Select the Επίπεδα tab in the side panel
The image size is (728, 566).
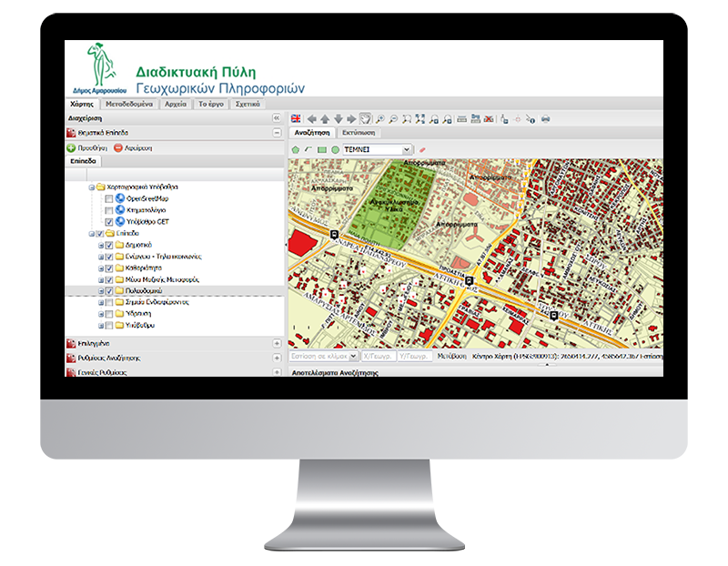(x=83, y=161)
